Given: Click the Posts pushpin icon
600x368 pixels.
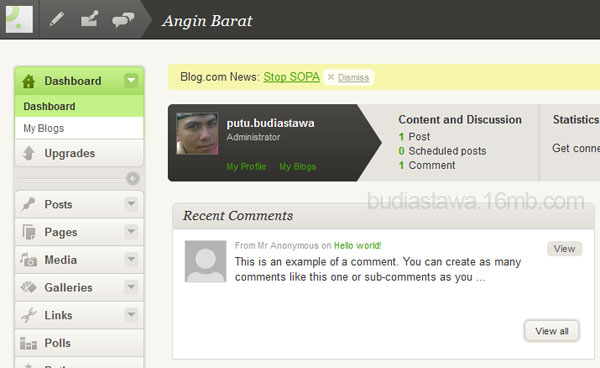Looking at the screenshot, I should pos(28,204).
